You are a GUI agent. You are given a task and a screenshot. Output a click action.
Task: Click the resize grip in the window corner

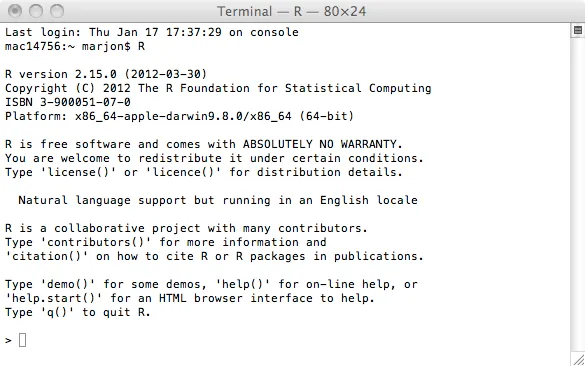(x=579, y=360)
